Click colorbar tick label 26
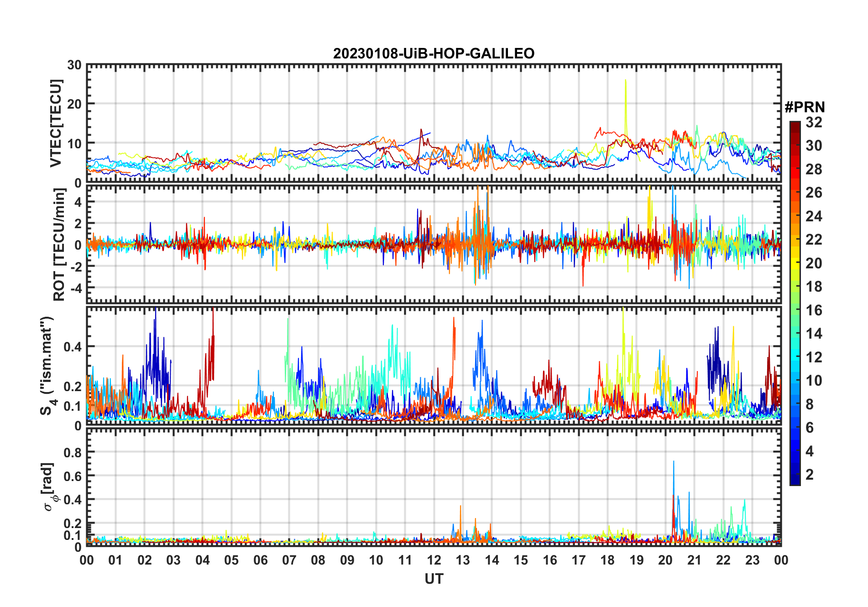Screen dimensions: 868x607 pos(814,193)
